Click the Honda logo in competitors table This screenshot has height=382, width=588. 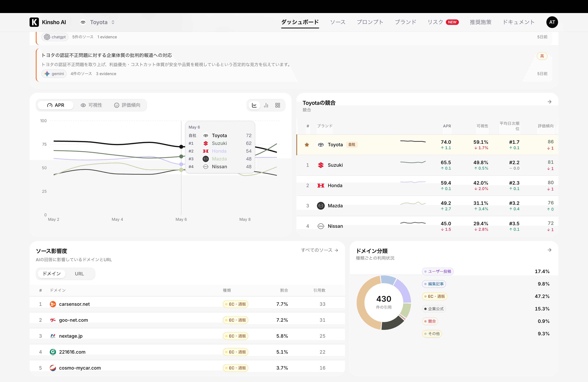pos(321,186)
